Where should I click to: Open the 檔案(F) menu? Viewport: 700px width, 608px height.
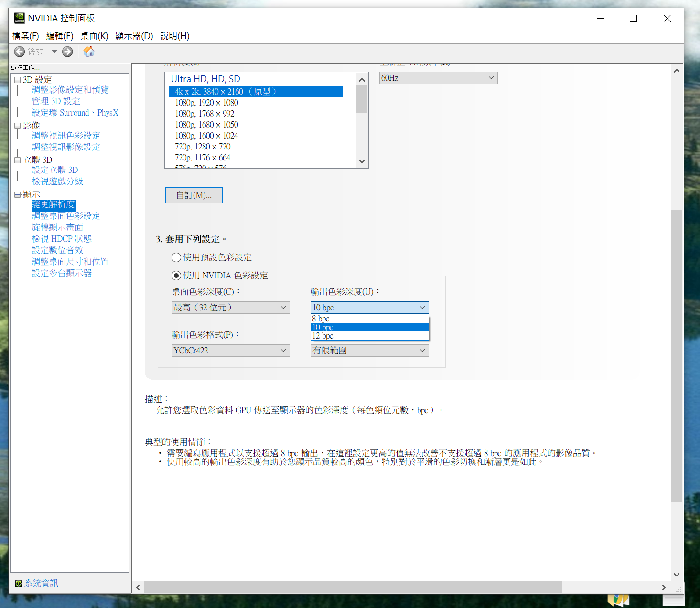[x=25, y=36]
